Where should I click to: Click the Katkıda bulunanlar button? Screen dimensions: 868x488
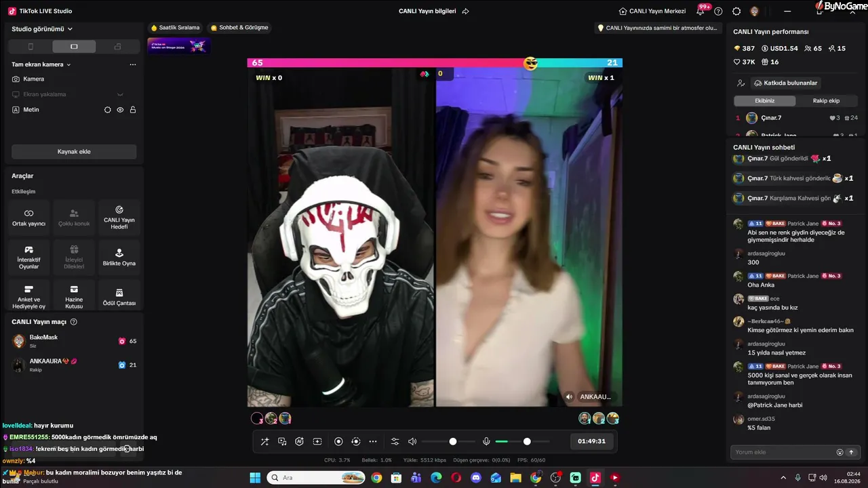coord(785,83)
